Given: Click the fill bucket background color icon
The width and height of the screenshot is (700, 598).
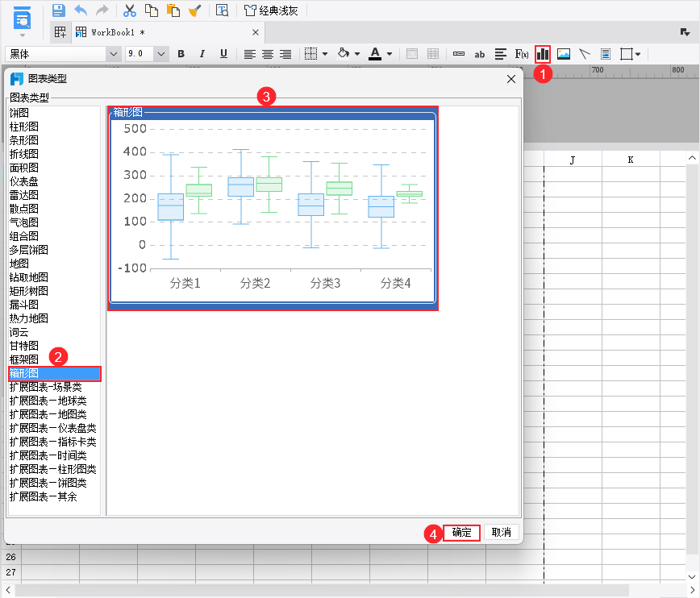Looking at the screenshot, I should pyautogui.click(x=344, y=53).
